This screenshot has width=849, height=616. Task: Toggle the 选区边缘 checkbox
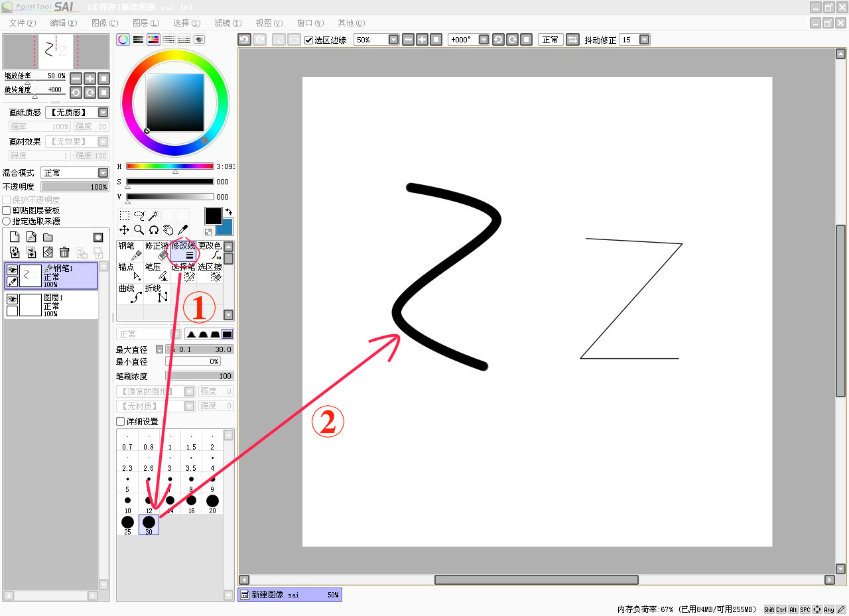coord(308,40)
